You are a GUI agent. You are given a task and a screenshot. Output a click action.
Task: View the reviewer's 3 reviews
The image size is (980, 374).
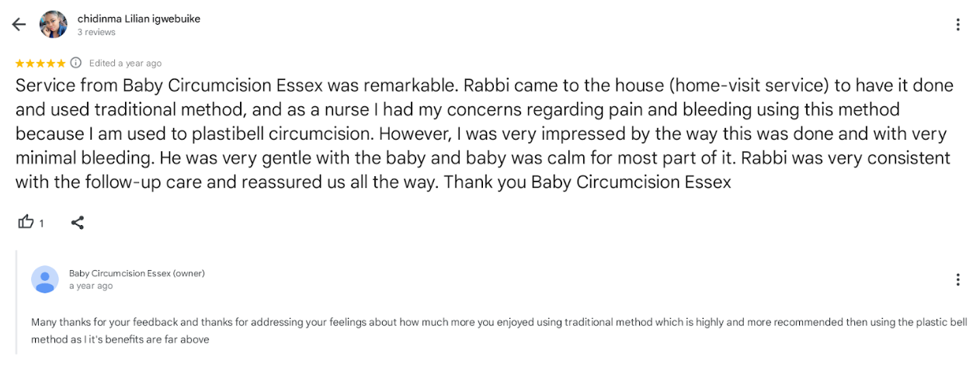coord(96,33)
